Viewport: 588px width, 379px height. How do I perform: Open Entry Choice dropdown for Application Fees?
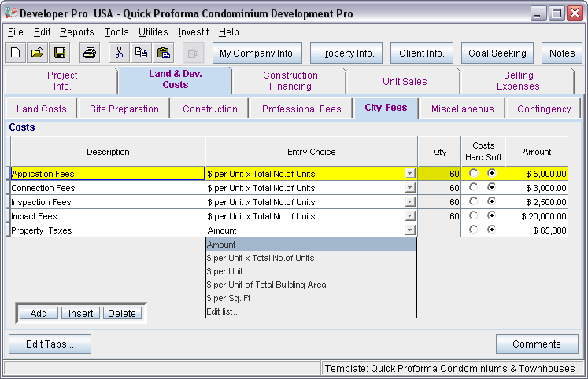point(410,174)
